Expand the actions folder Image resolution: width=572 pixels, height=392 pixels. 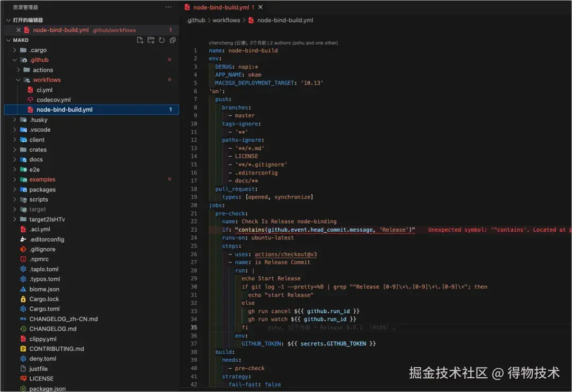coord(18,70)
